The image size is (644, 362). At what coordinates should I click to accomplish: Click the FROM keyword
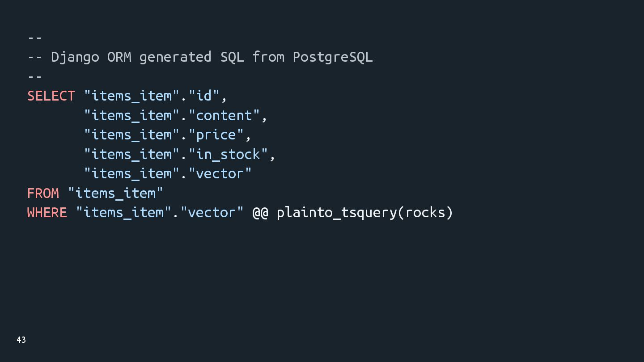point(43,193)
